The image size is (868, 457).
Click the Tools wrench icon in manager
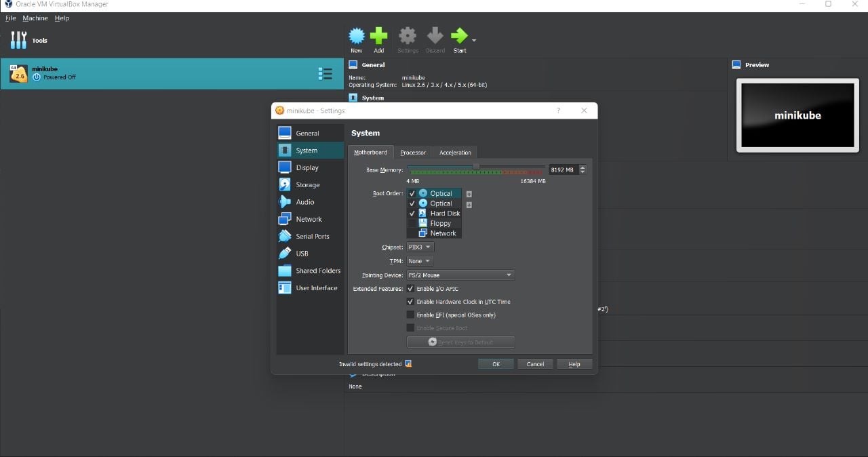18,40
